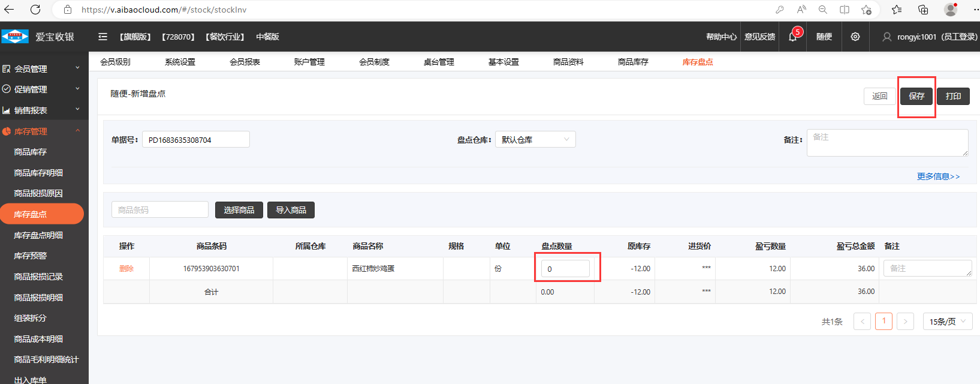Focus the 商品条码 search input
The image size is (980, 384).
pos(160,209)
